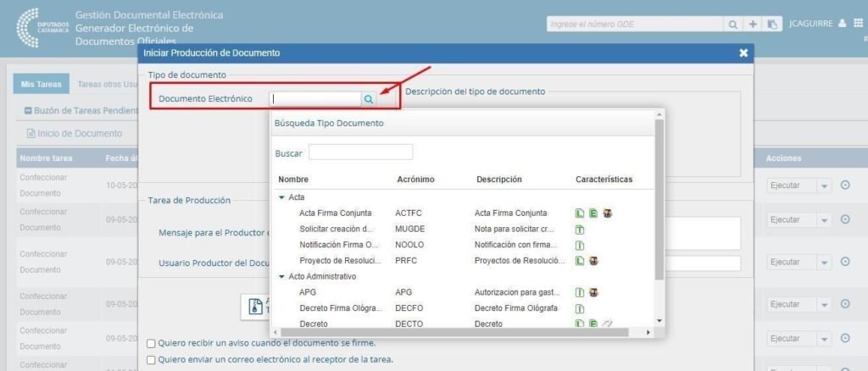Screen dimensions: 868x371
Task: Click the circular action icon in fifth task row
Action: coord(845,338)
